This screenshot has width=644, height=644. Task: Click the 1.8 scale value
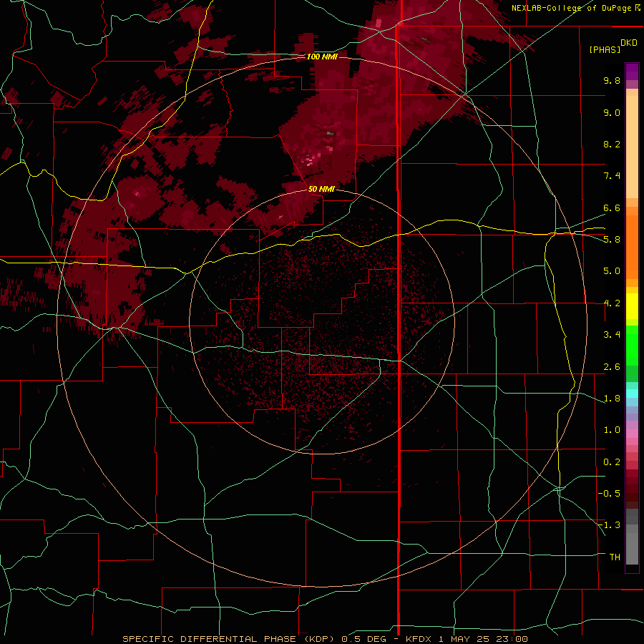tap(612, 399)
